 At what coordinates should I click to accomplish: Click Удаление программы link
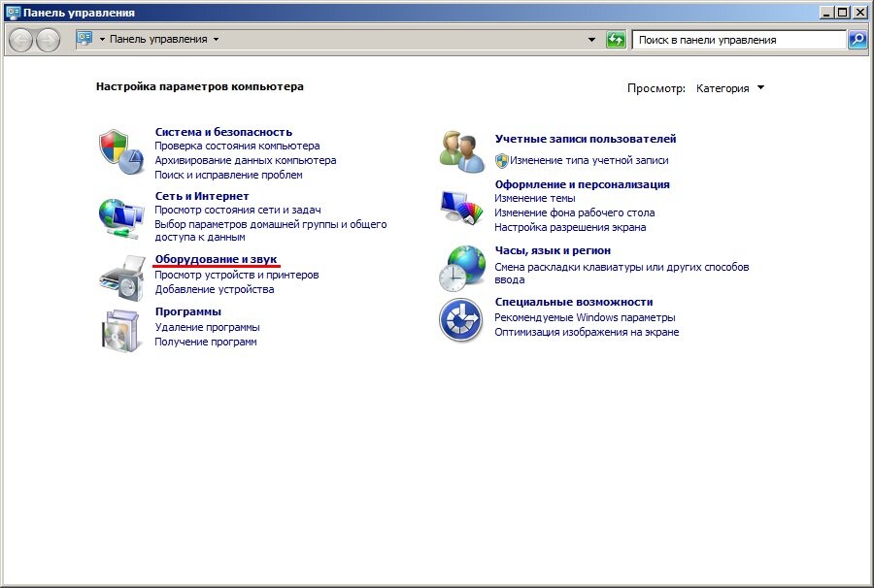tap(208, 327)
